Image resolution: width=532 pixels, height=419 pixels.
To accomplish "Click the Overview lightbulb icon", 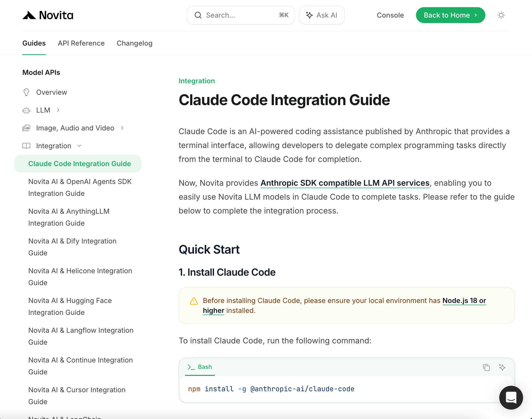I will point(26,92).
